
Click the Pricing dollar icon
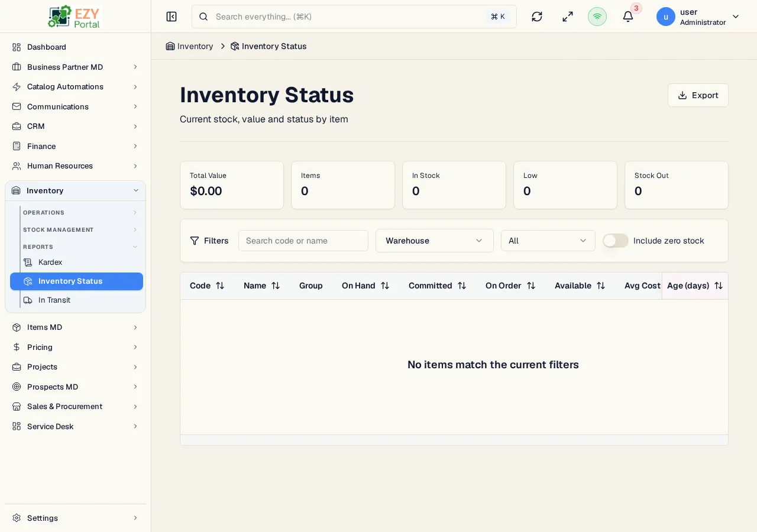[17, 347]
